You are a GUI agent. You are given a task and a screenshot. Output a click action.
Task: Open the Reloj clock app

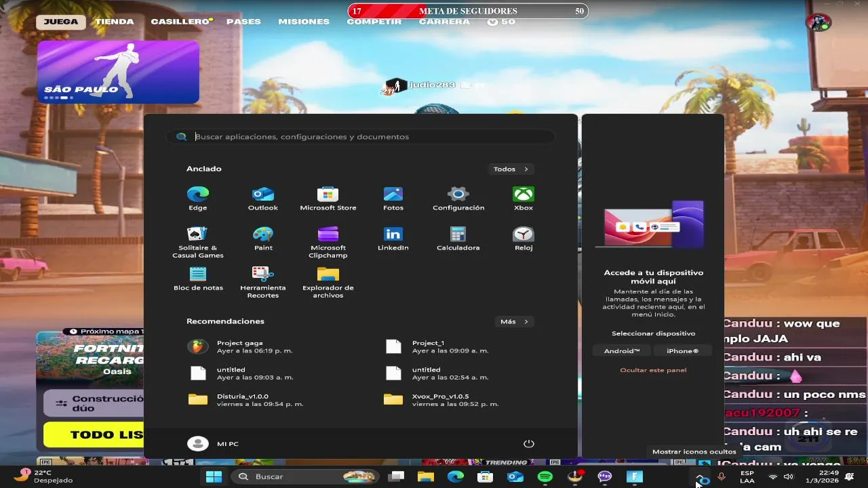[x=524, y=239]
